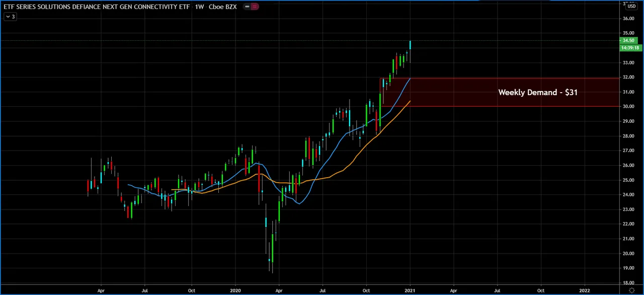
Task: Click the 27.00 price axis label
Action: tap(628, 151)
